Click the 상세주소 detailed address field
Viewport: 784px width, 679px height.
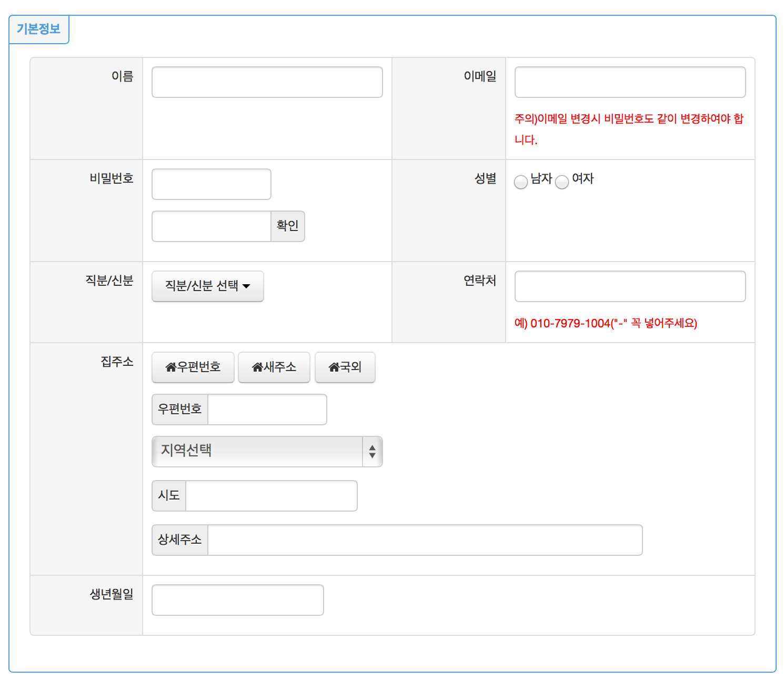(425, 540)
